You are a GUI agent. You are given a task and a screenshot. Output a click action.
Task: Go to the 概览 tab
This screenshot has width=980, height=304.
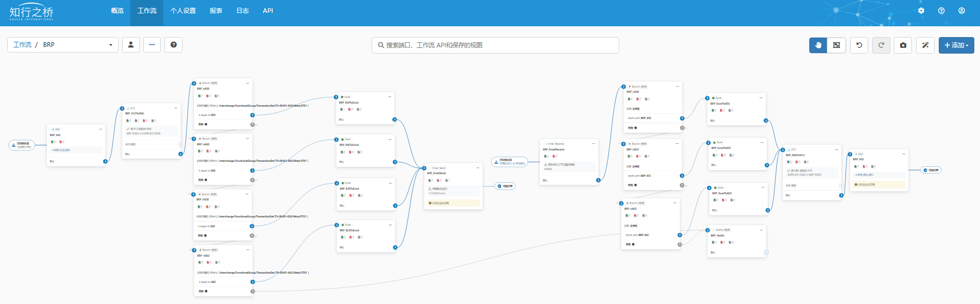pos(117,11)
